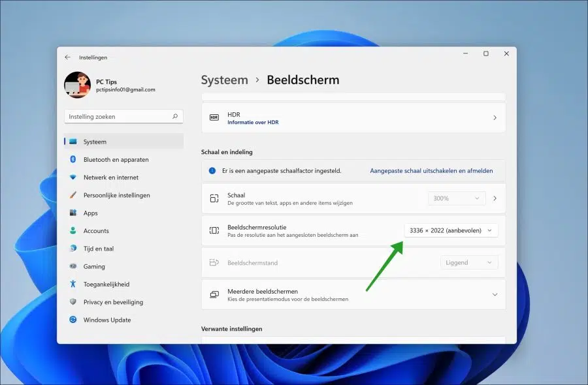The image size is (588, 385).
Task: Click the Instelling zoeken search field
Action: tap(123, 116)
